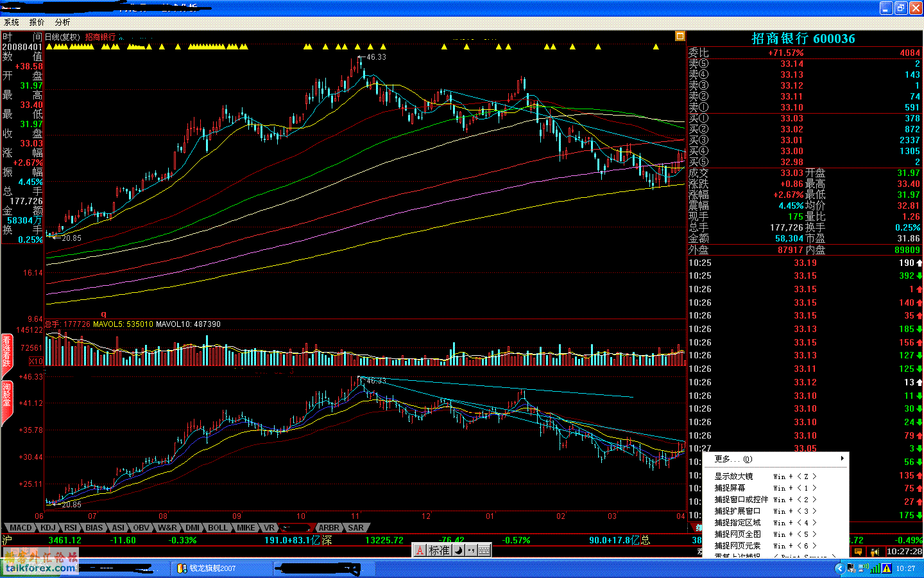Choose 捕捉窗口或控件 menu entry

tap(776, 500)
